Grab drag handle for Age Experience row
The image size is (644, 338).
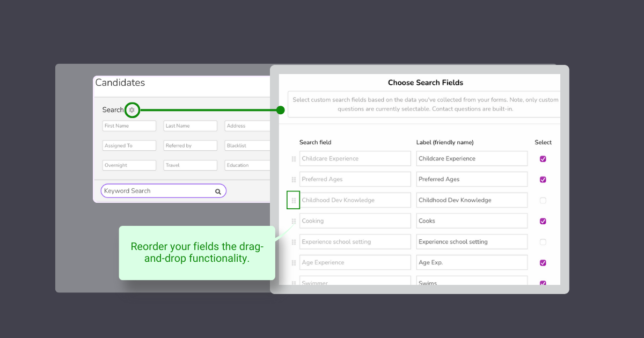point(294,263)
